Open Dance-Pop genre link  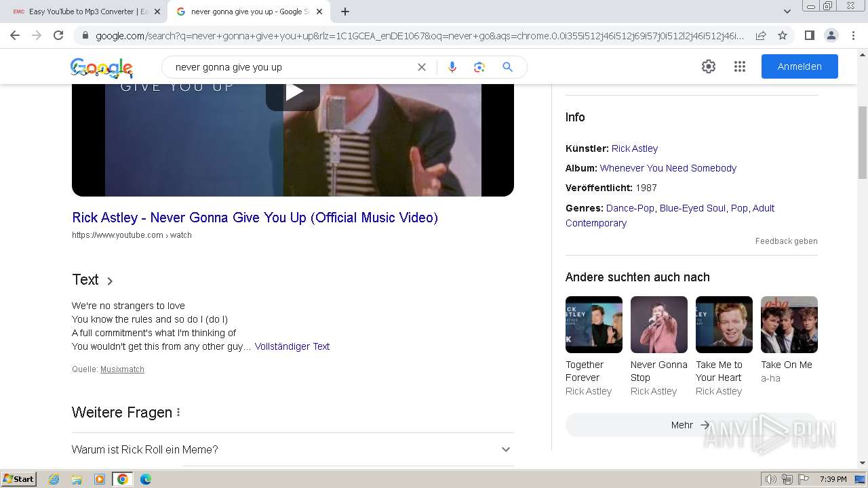point(630,208)
